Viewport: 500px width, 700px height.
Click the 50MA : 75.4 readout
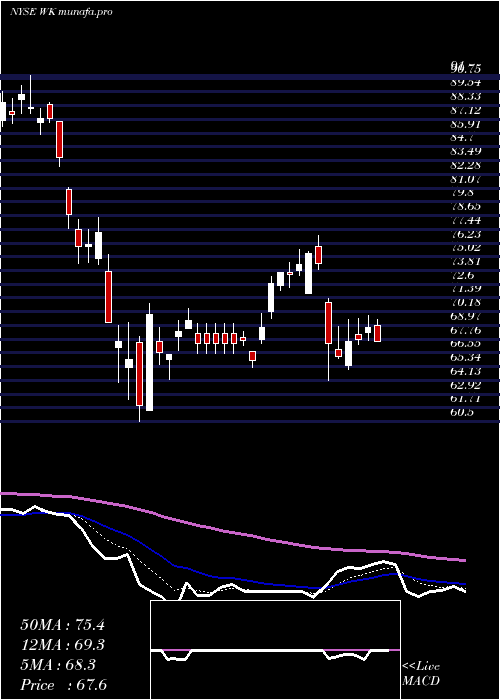pos(62,625)
